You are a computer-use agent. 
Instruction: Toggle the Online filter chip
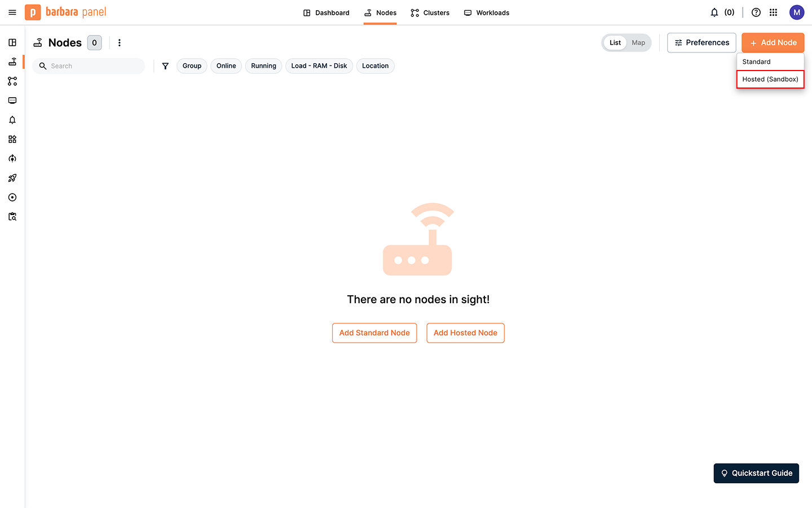click(x=226, y=66)
